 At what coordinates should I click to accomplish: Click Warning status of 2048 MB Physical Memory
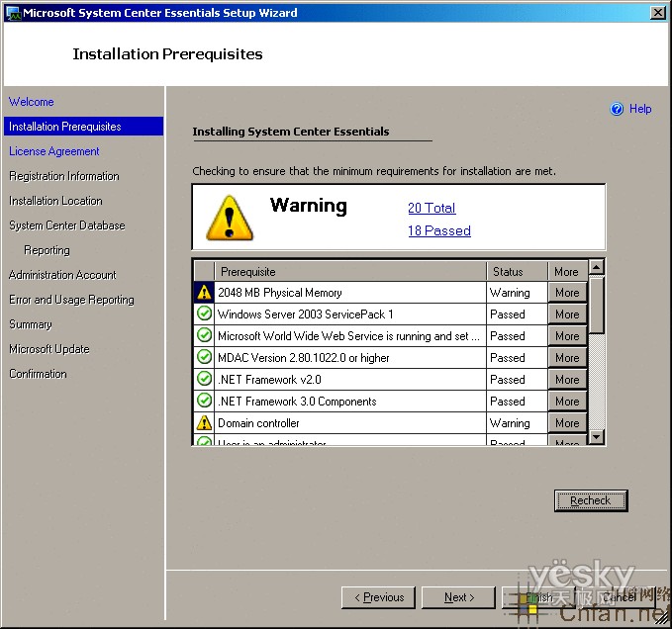510,293
